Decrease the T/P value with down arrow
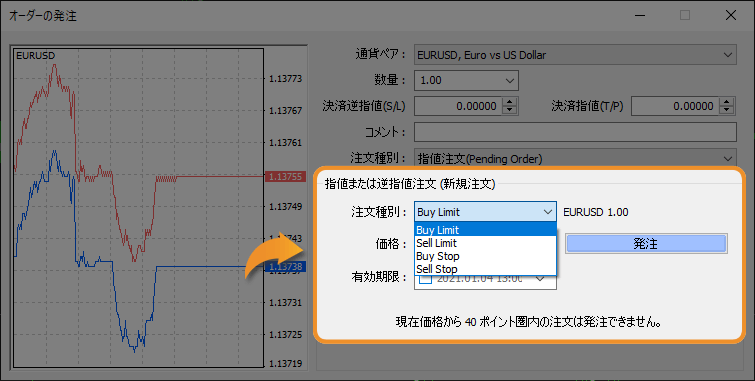The image size is (755, 381). [x=727, y=110]
